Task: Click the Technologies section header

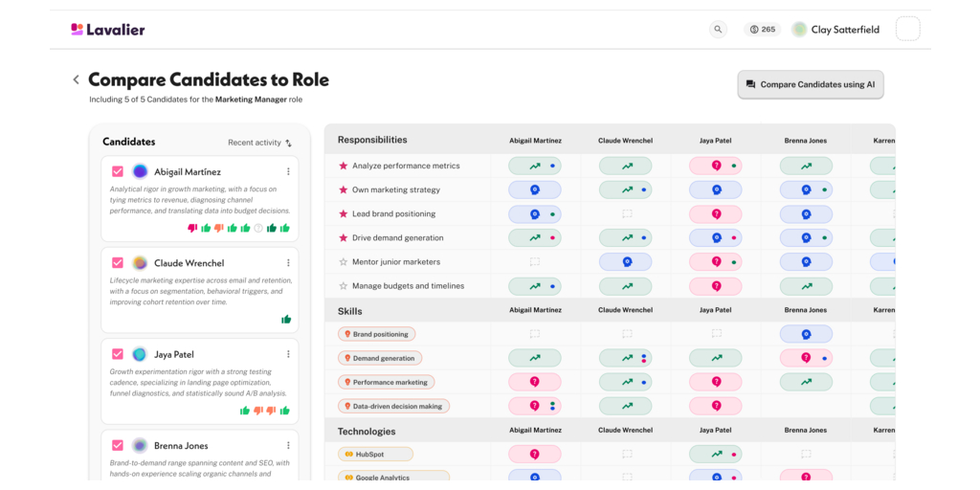Action: coord(367,432)
